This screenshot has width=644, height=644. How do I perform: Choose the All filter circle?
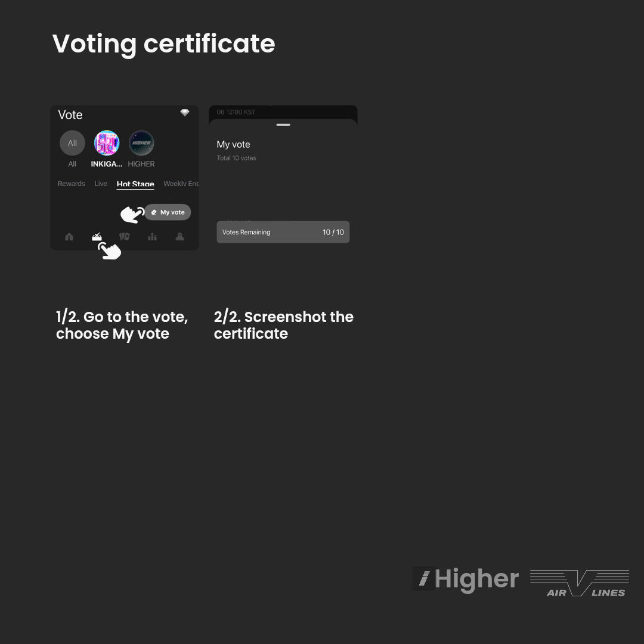[x=72, y=143]
